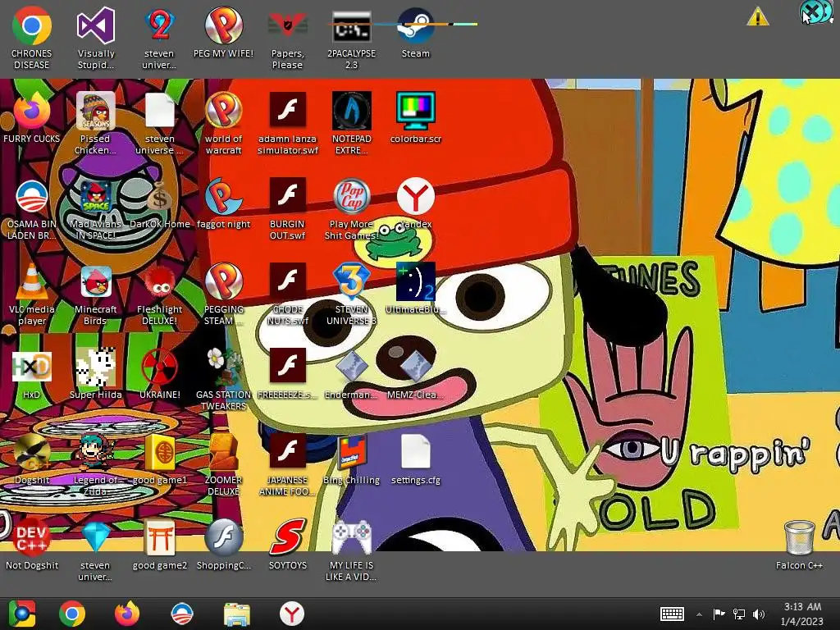This screenshot has width=840, height=630.
Task: Open the touch keyboard tray icon
Action: pos(672,614)
